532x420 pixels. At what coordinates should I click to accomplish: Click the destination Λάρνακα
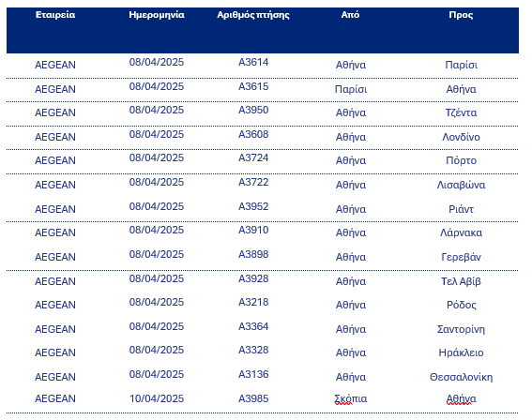point(461,232)
